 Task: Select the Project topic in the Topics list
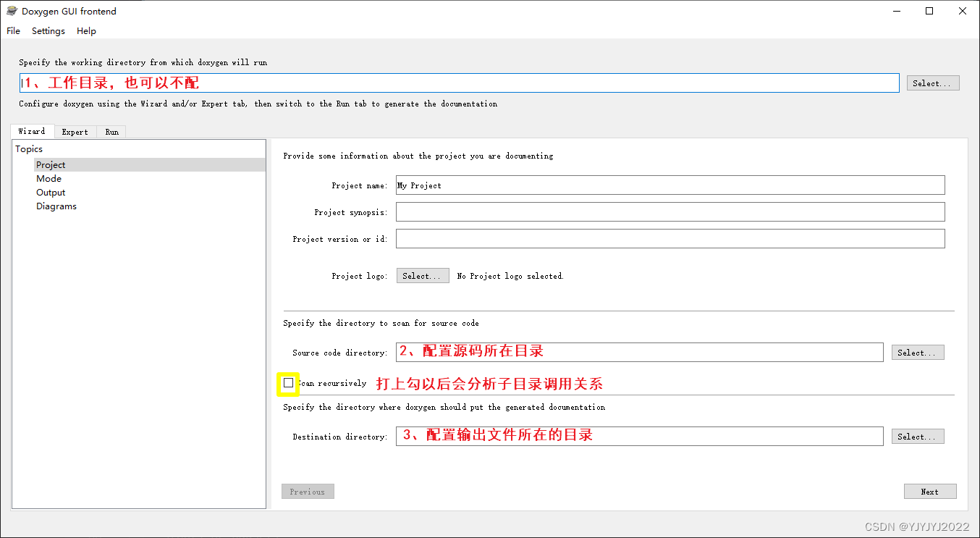click(51, 164)
